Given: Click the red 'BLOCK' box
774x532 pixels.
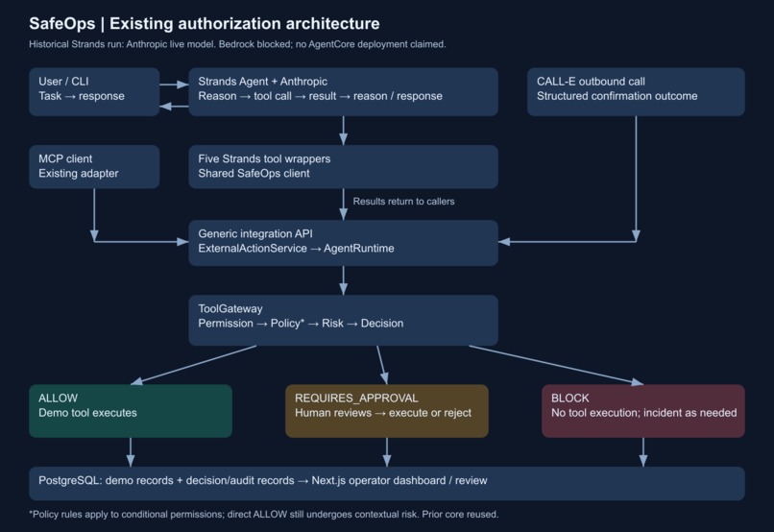Looking at the screenshot, I should click(x=643, y=411).
